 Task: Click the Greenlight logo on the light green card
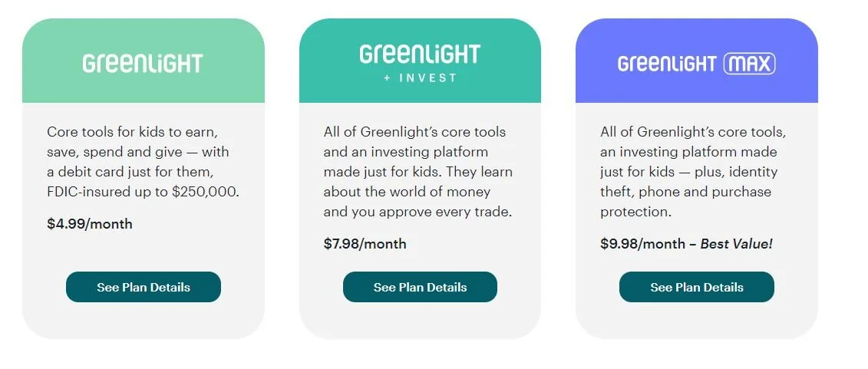point(143,63)
